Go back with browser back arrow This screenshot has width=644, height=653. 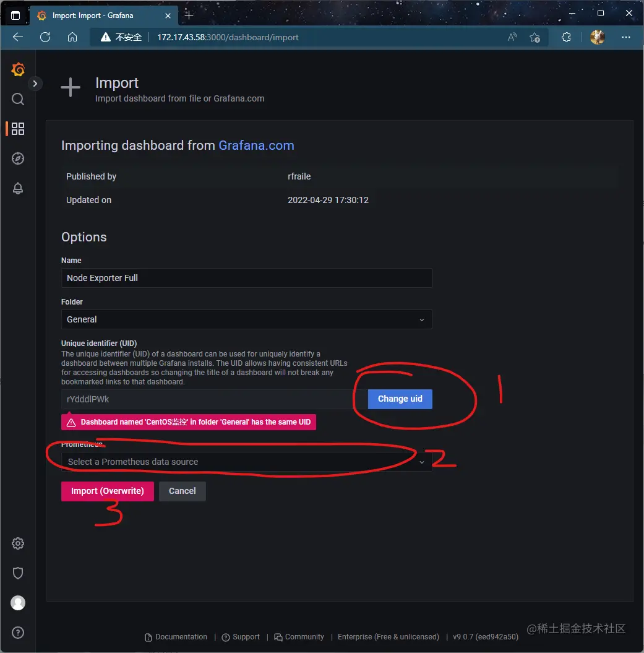[x=18, y=37]
